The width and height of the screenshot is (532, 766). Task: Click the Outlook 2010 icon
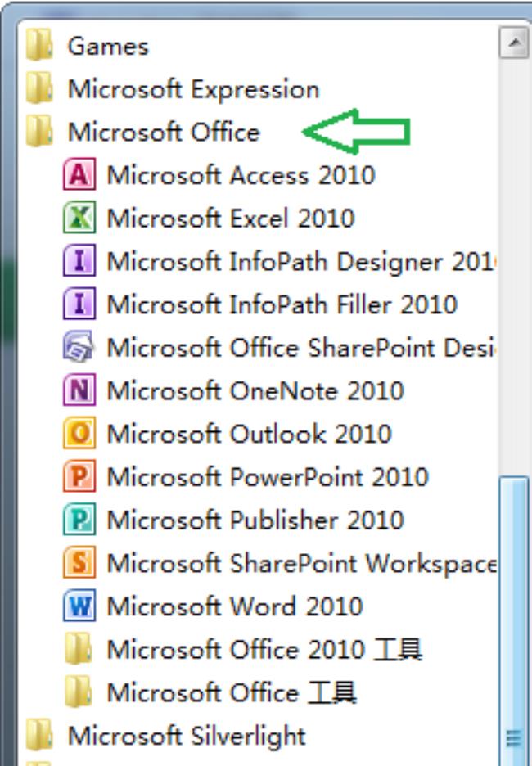click(79, 434)
